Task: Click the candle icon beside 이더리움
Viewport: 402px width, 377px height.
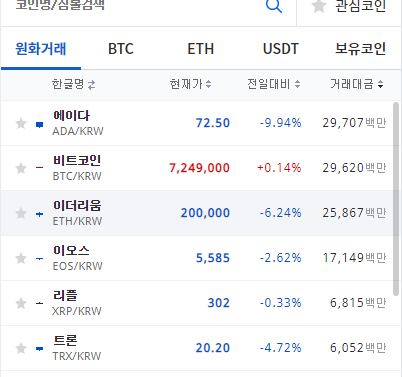Action: [39, 214]
